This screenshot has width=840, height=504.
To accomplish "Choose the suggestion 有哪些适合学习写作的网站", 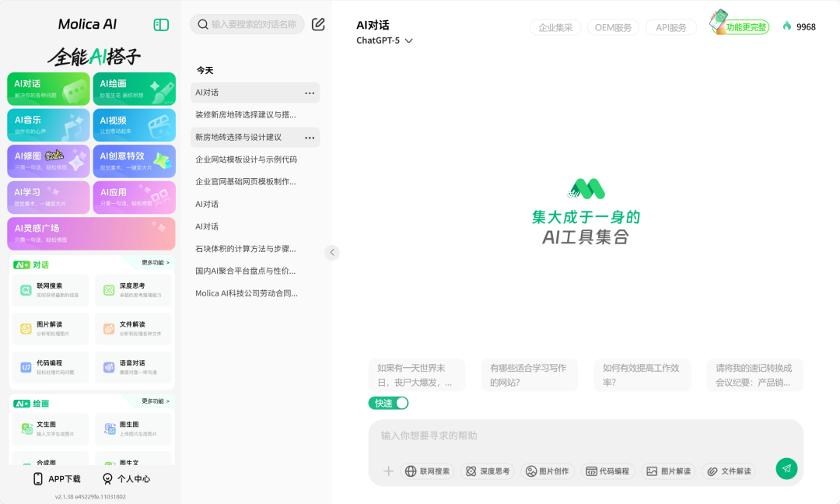I will click(530, 375).
